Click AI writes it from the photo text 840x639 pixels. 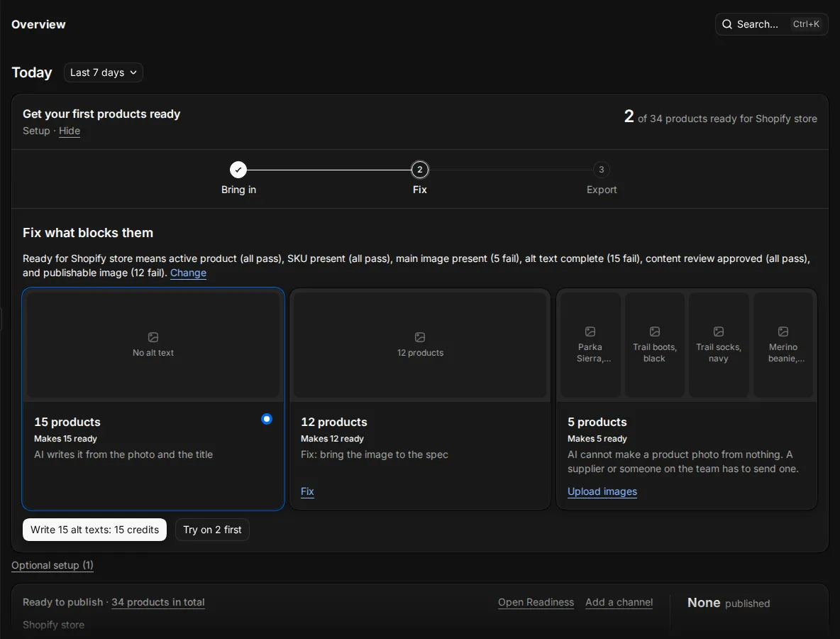[x=123, y=454]
